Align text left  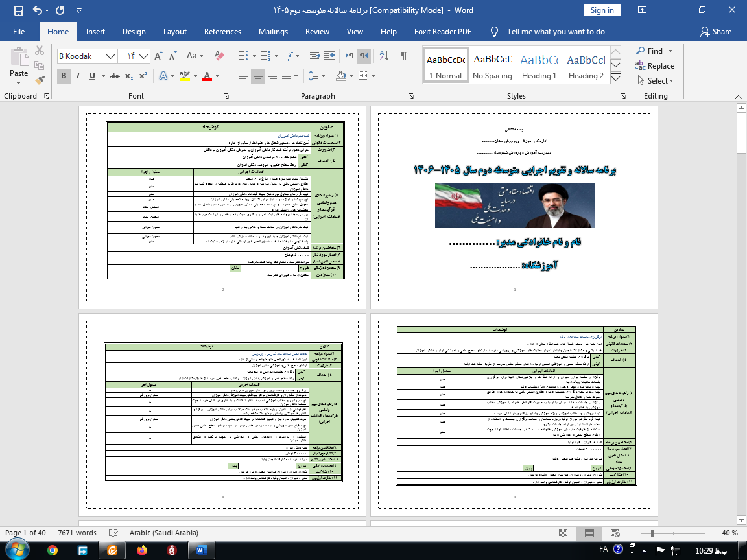(x=243, y=76)
